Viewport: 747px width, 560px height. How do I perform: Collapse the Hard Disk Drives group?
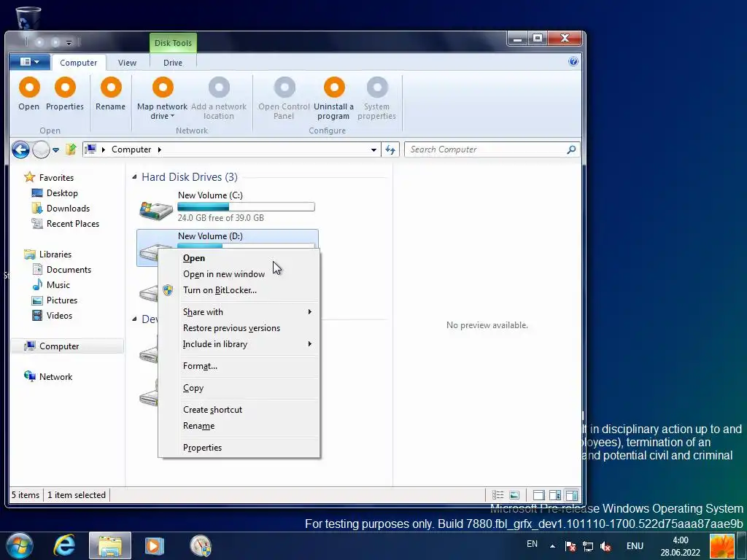click(x=135, y=177)
